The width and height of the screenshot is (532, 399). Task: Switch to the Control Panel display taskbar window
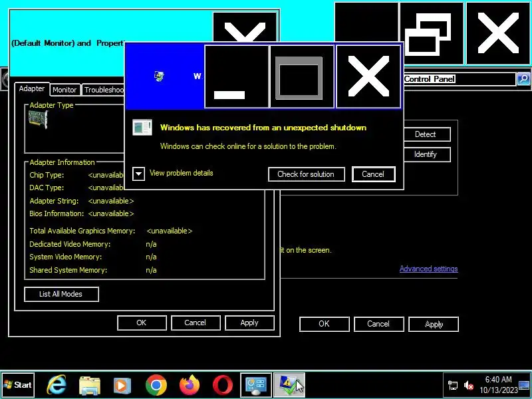[256, 385]
